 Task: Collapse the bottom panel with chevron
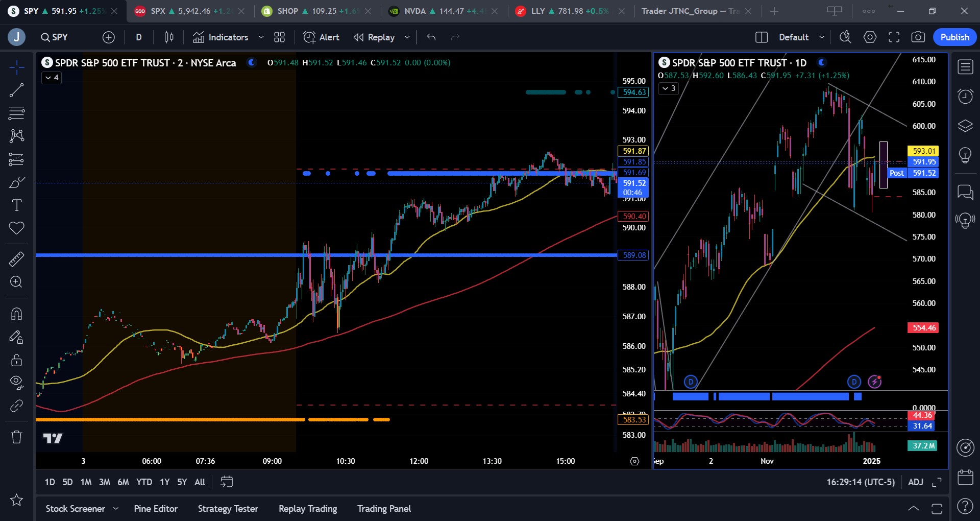914,509
